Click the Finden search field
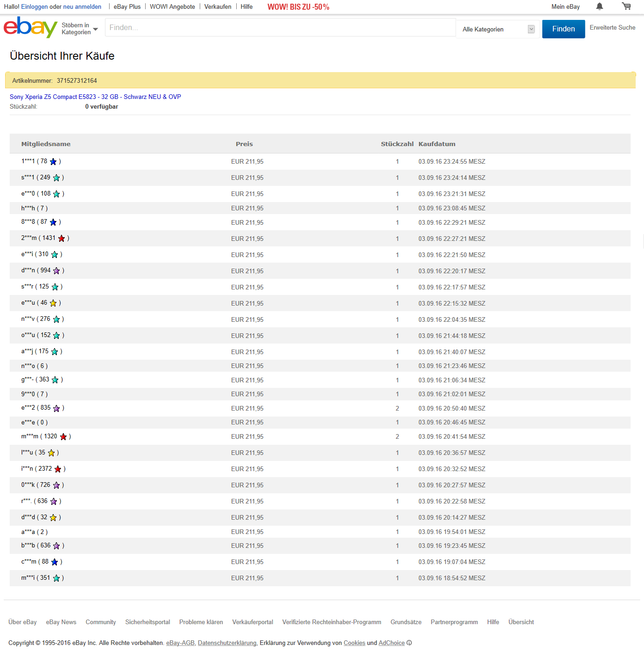 click(280, 27)
